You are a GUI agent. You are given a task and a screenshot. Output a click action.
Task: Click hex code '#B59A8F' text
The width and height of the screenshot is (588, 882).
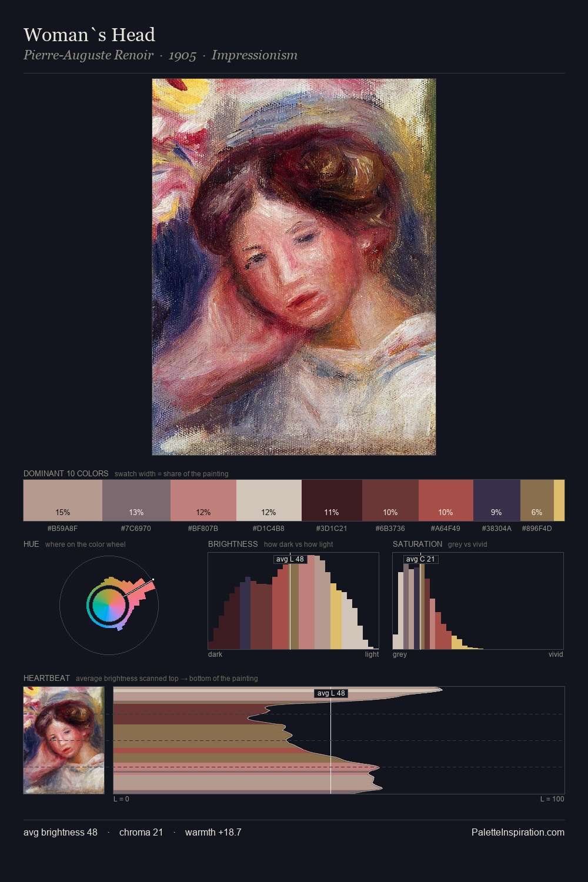click(x=63, y=529)
